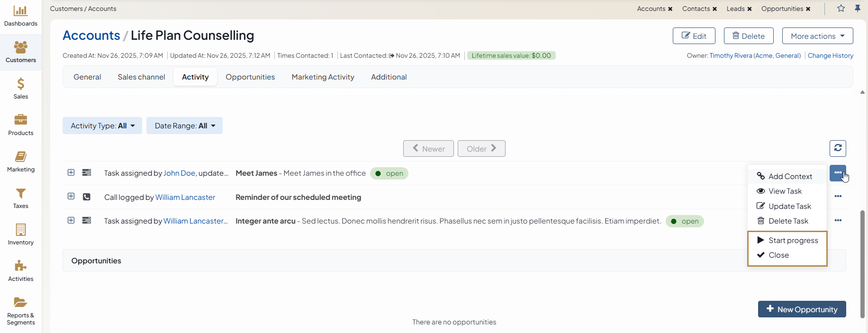Image resolution: width=868 pixels, height=333 pixels.
Task: Open the Activity Type filter dropdown
Action: [102, 126]
